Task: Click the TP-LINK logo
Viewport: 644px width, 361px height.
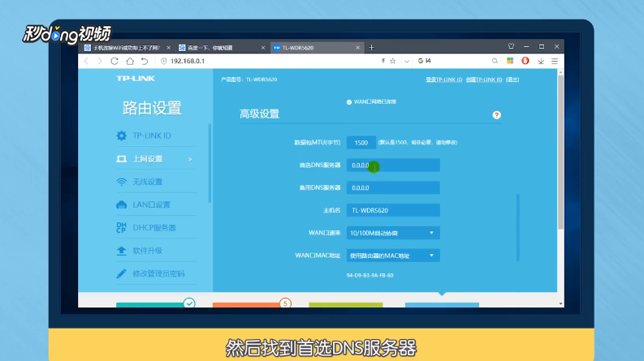Action: (x=136, y=79)
